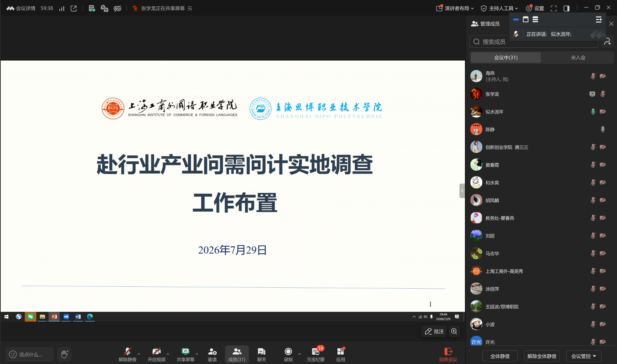Select the single window view in floating window
This screenshot has width=617, height=364.
tap(525, 20)
